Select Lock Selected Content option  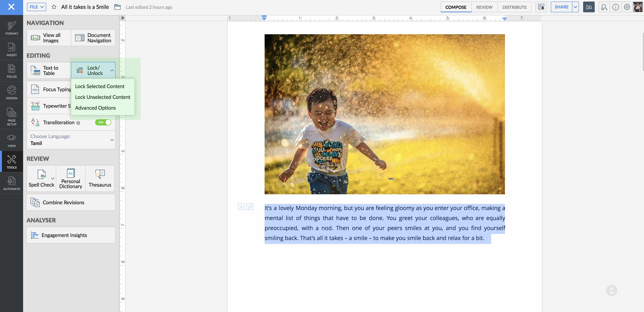point(100,86)
